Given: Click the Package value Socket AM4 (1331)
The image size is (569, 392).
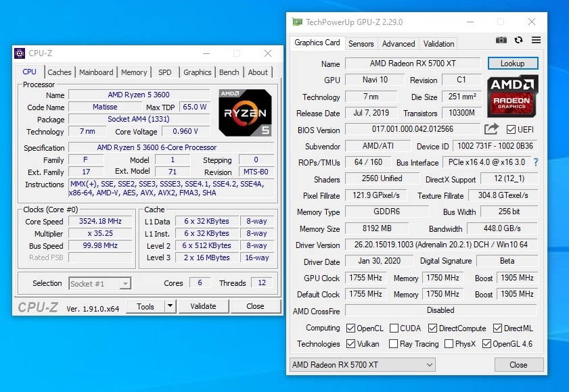Looking at the screenshot, I should click(x=139, y=119).
